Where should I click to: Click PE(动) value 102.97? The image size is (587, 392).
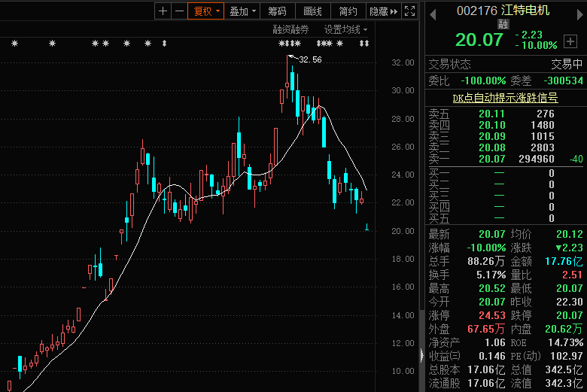(567, 356)
